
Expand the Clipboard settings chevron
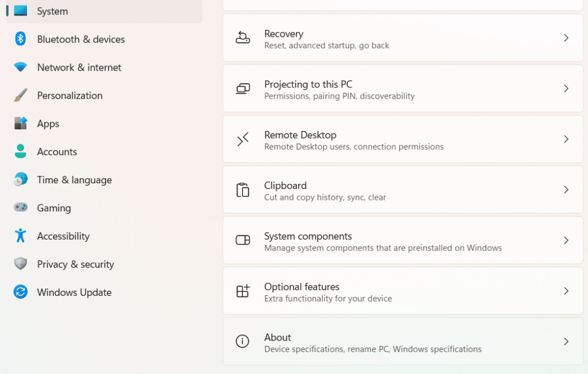pyautogui.click(x=566, y=190)
